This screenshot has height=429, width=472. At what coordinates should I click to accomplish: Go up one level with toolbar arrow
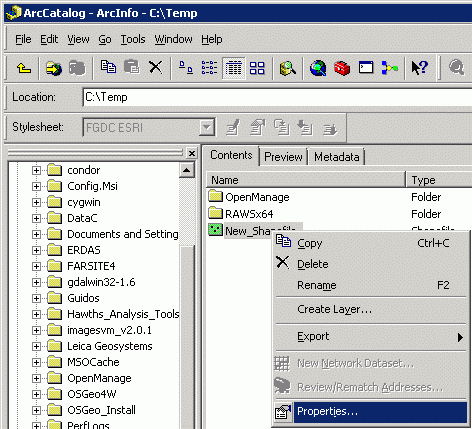(24, 68)
